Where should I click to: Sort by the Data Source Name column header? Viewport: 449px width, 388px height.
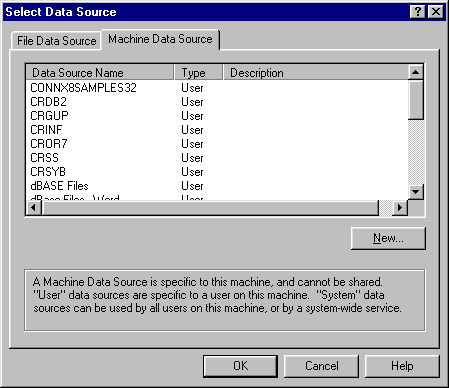[x=100, y=73]
